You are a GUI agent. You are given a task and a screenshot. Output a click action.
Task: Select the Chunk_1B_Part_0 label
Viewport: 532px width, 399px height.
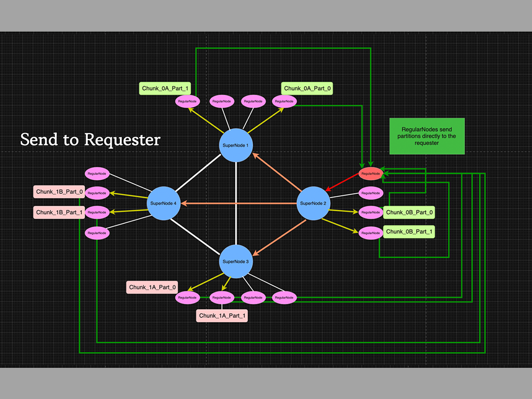coord(59,192)
